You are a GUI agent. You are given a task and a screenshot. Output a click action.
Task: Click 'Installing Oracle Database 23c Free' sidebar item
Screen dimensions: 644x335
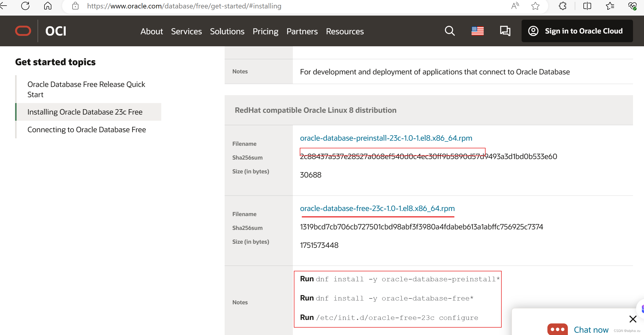coord(85,112)
